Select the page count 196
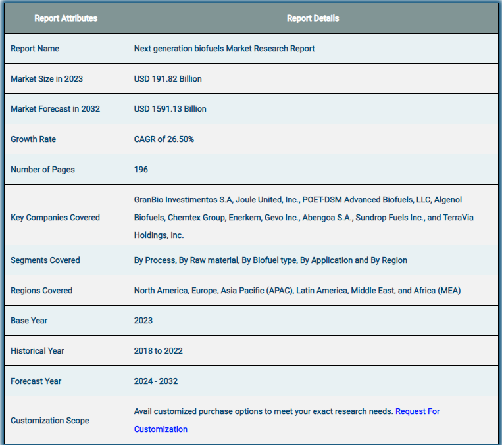Screen dimensions: 504x445 [141, 169]
